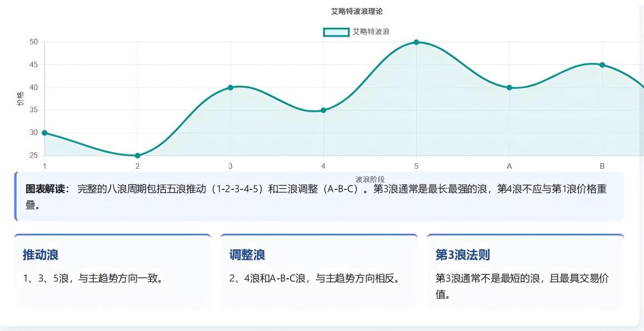The height and width of the screenshot is (331, 644).
Task: Select the x-axis label 5
Action: [x=416, y=166]
